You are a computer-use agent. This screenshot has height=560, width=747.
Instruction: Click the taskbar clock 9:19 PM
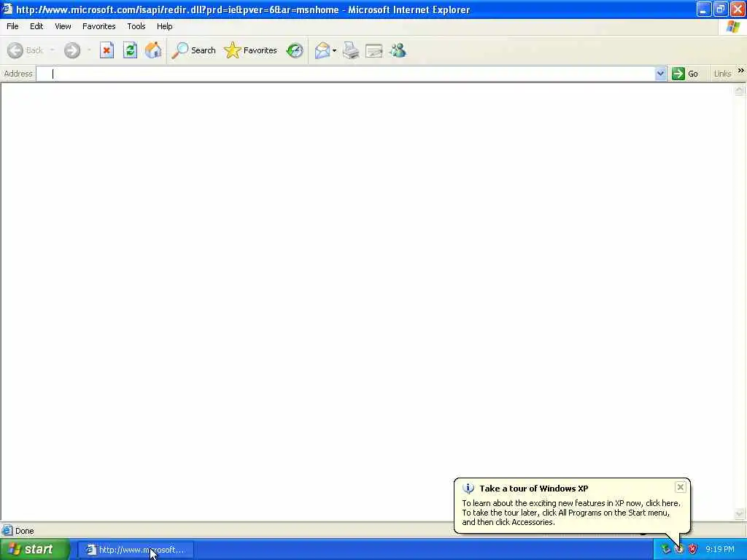click(x=720, y=549)
